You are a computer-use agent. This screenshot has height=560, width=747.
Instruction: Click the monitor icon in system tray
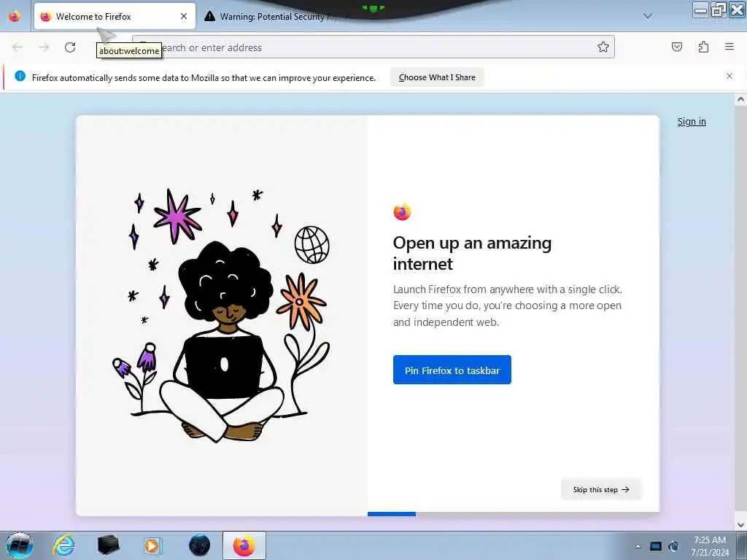coord(656,546)
